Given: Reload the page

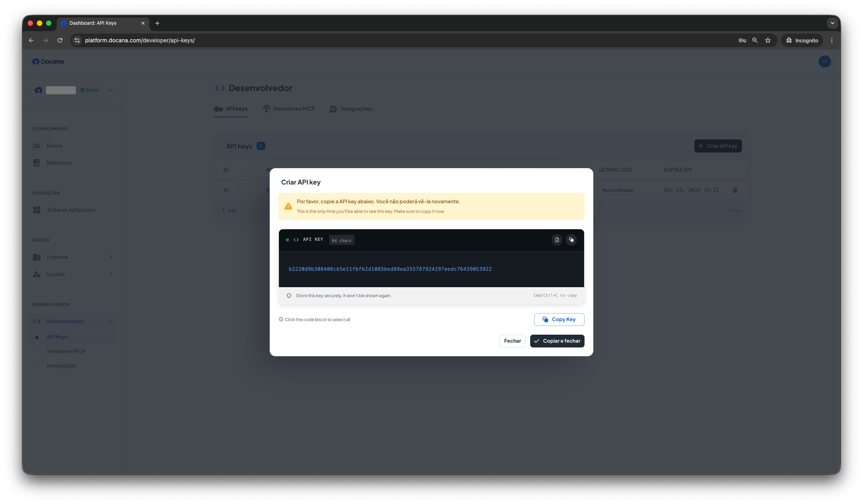Looking at the screenshot, I should 60,40.
